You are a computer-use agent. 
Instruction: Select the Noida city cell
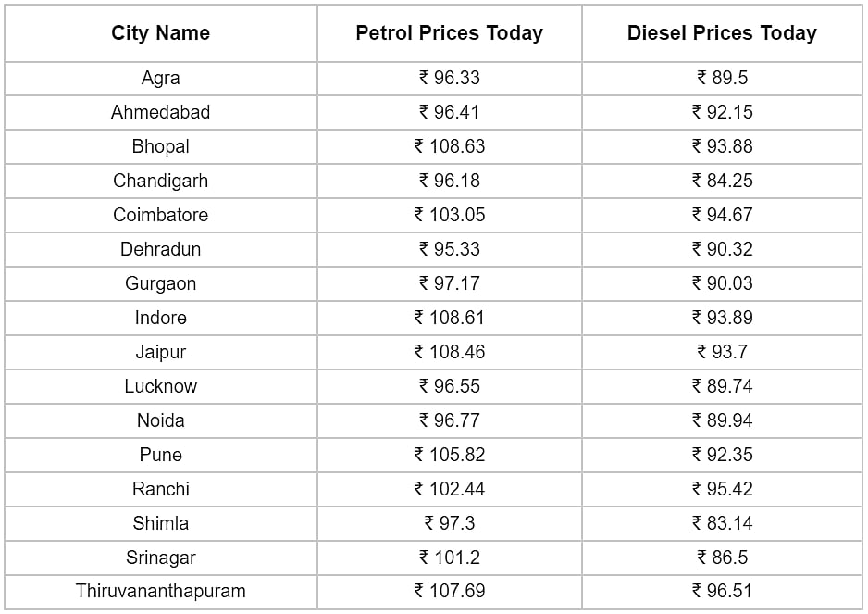click(x=161, y=420)
